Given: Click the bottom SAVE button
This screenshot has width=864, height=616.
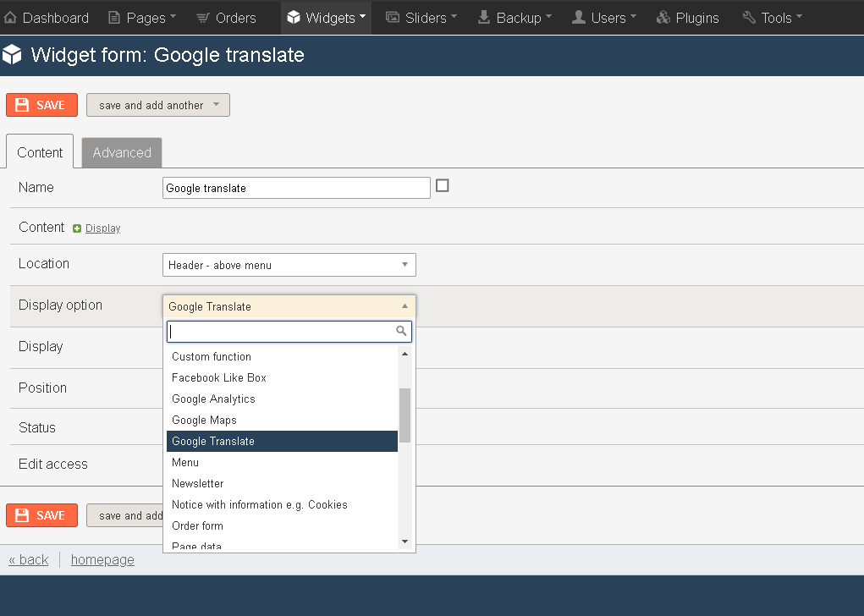Looking at the screenshot, I should point(41,515).
